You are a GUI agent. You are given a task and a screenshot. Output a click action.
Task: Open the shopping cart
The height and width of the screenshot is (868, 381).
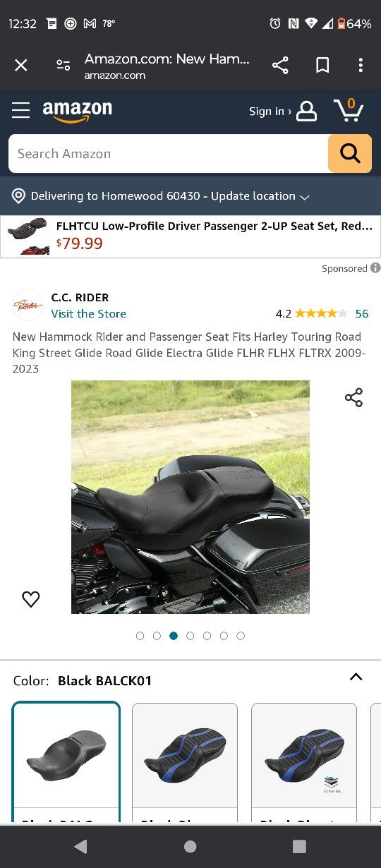tap(349, 110)
